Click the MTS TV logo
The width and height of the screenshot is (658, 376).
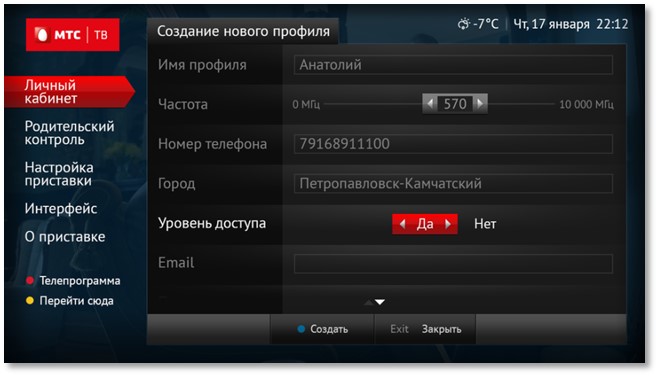(x=73, y=35)
